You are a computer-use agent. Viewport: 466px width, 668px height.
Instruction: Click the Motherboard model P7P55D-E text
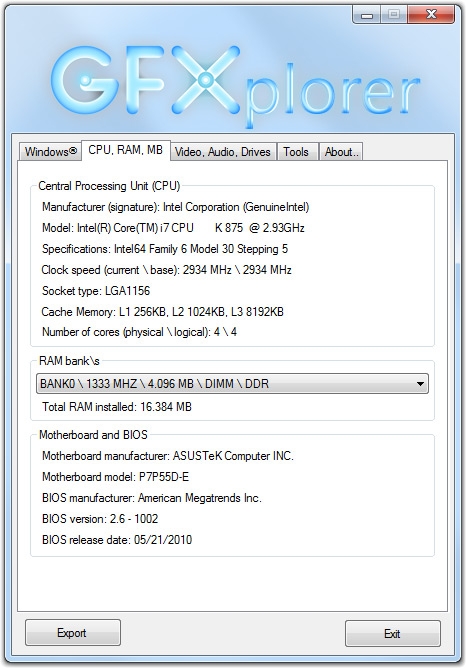pyautogui.click(x=115, y=477)
